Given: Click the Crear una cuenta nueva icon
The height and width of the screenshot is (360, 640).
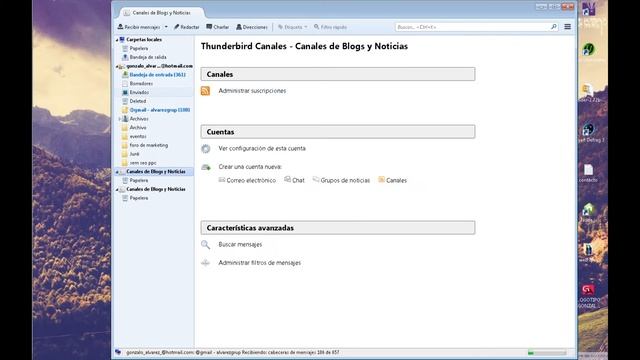Looking at the screenshot, I should point(206,167).
